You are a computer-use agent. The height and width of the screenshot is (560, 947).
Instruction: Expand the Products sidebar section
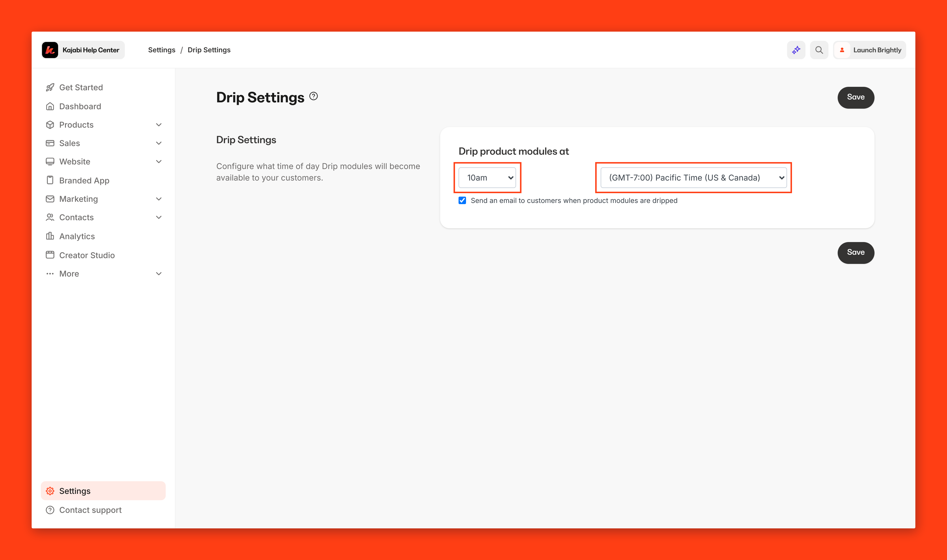(x=159, y=125)
